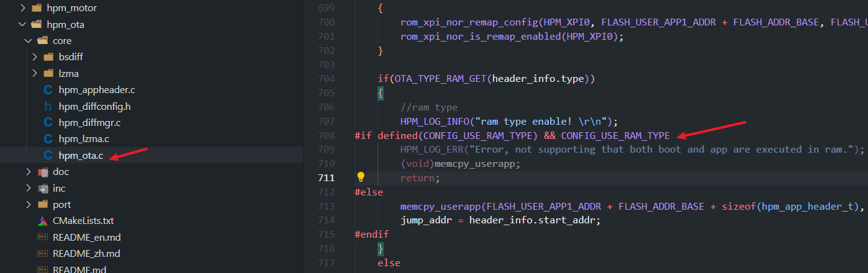Viewport: 868px width, 273px height.
Task: Click the //ram type comment
Action: 429,107
